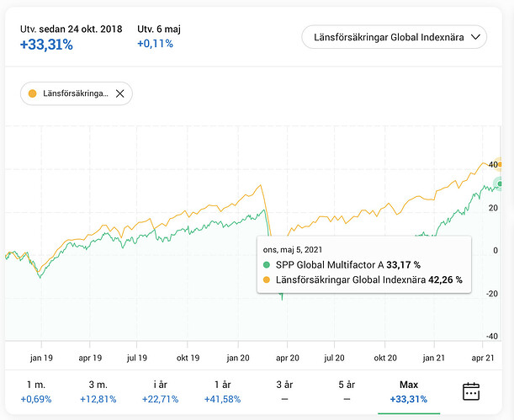514x420 pixels.
Task: Click the 'okt 19' axis label
Action: click(188, 358)
